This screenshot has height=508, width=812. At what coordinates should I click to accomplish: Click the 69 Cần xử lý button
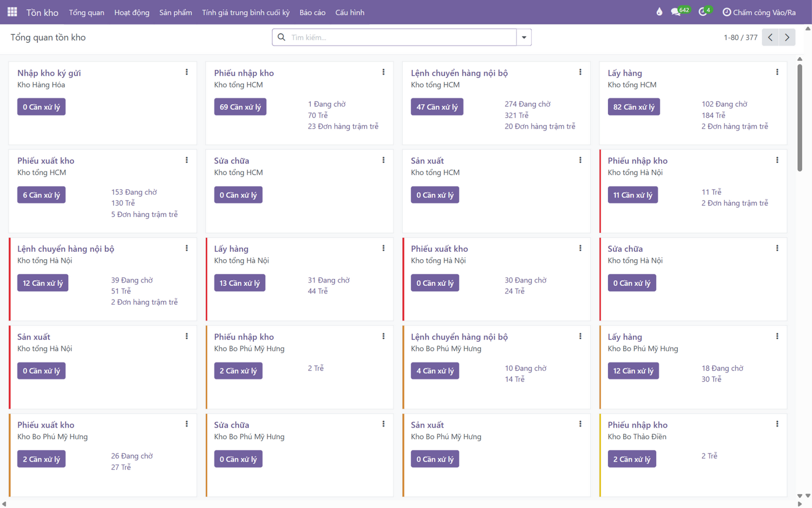(x=240, y=107)
